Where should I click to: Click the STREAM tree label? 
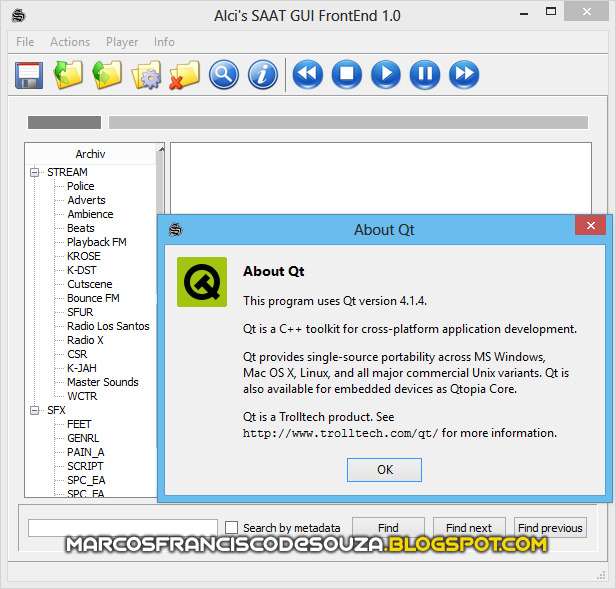(x=67, y=172)
